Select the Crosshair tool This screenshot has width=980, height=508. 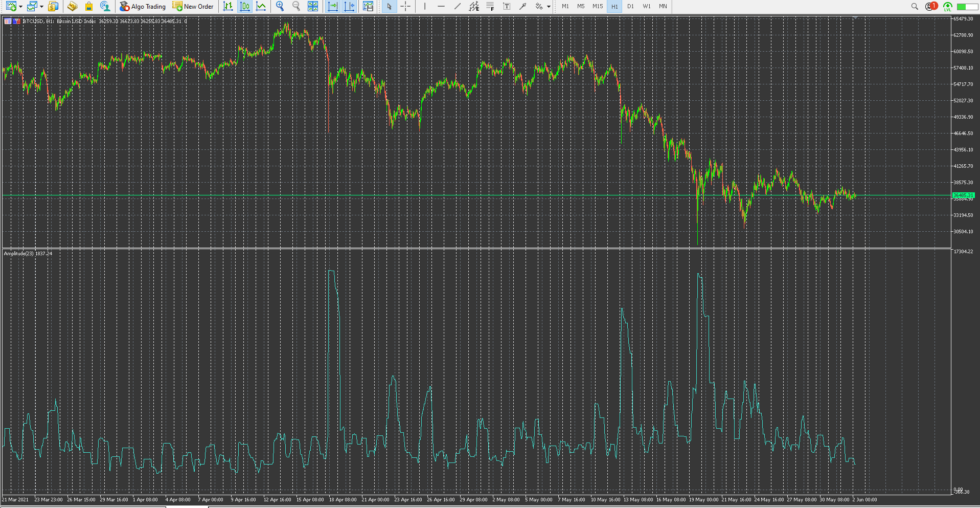406,6
